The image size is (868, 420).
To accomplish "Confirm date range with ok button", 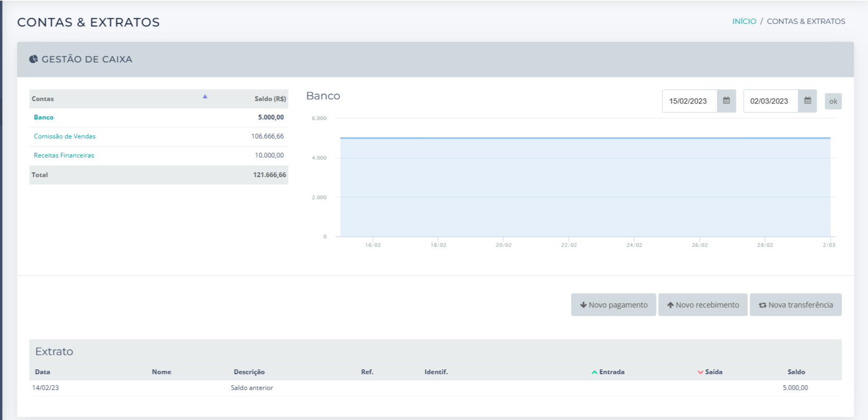I will coord(833,101).
